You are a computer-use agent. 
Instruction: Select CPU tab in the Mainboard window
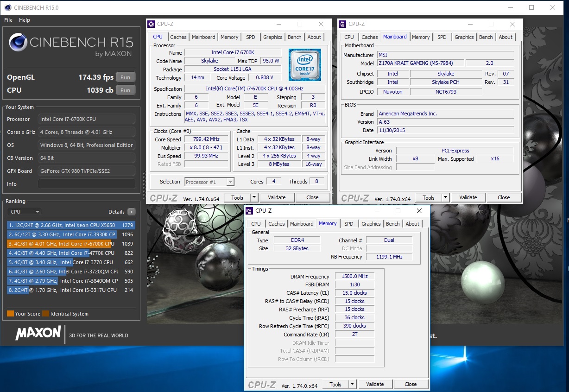(349, 37)
